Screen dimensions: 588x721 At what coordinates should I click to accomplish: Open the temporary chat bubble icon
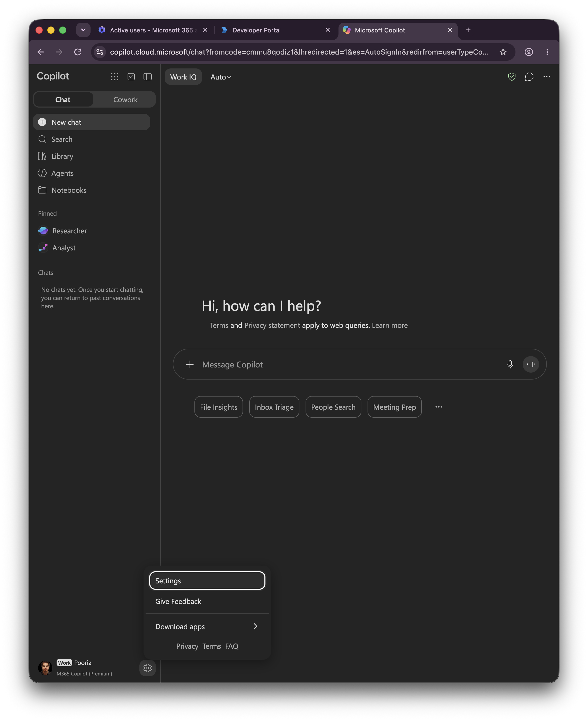(529, 77)
